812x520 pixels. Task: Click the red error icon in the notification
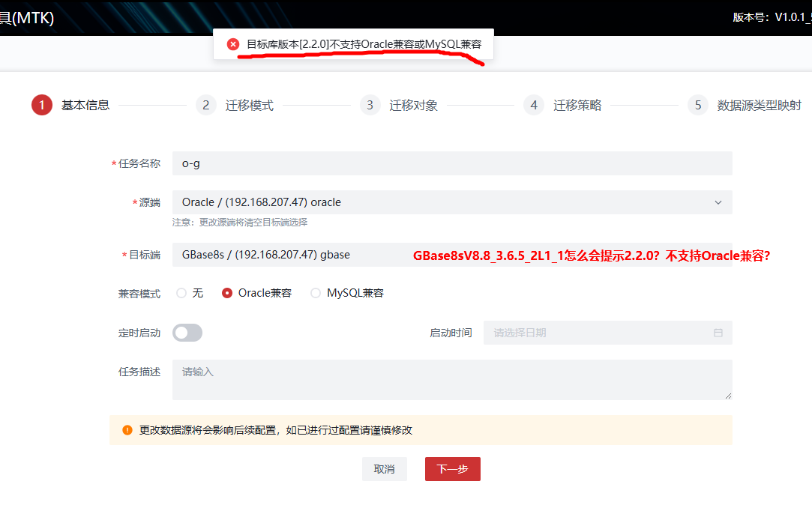coord(233,44)
